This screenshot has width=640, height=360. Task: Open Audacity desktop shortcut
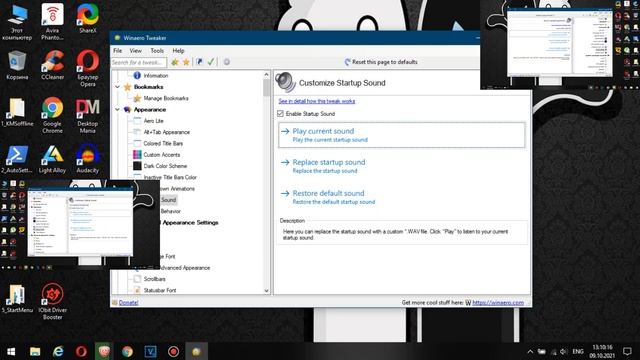pos(88,159)
